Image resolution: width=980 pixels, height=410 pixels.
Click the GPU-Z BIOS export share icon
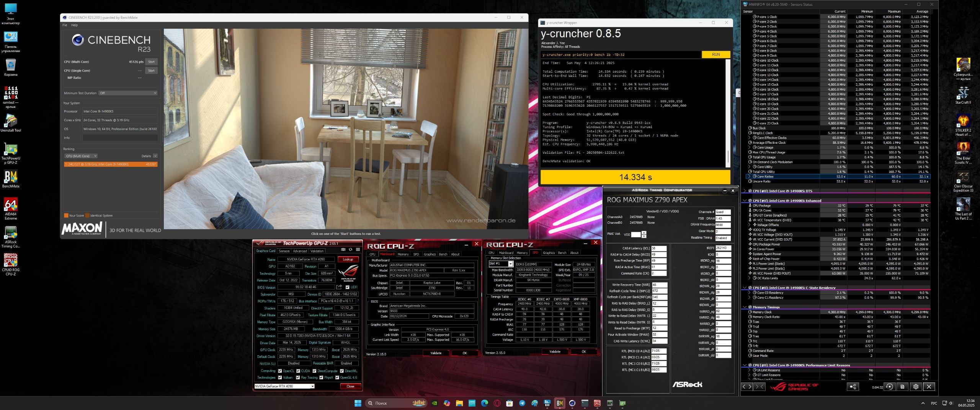click(x=339, y=287)
